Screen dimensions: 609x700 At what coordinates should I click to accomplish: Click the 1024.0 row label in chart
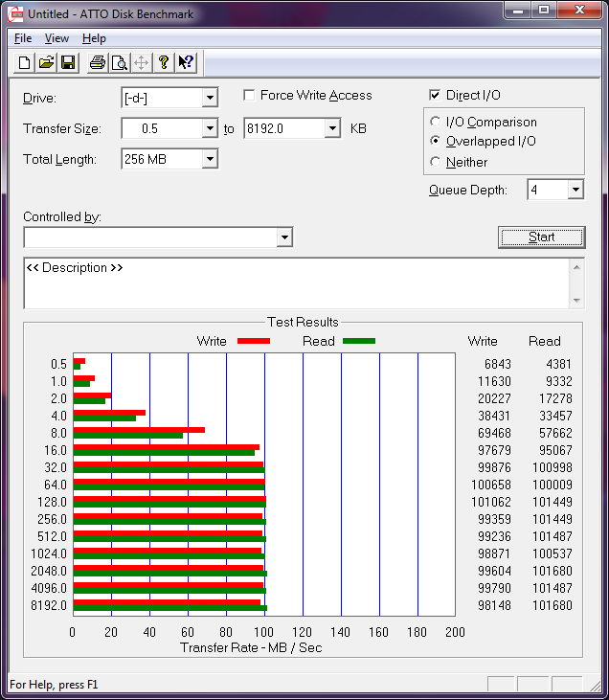pyautogui.click(x=49, y=553)
